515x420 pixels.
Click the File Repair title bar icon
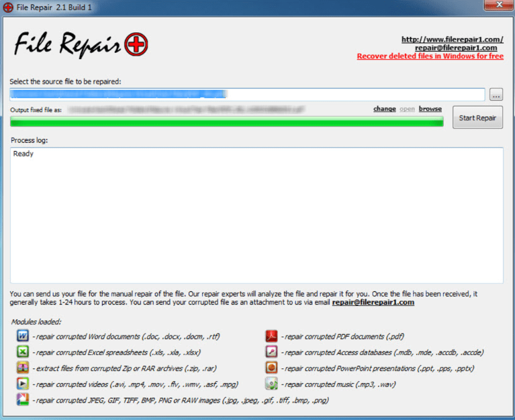pyautogui.click(x=8, y=7)
